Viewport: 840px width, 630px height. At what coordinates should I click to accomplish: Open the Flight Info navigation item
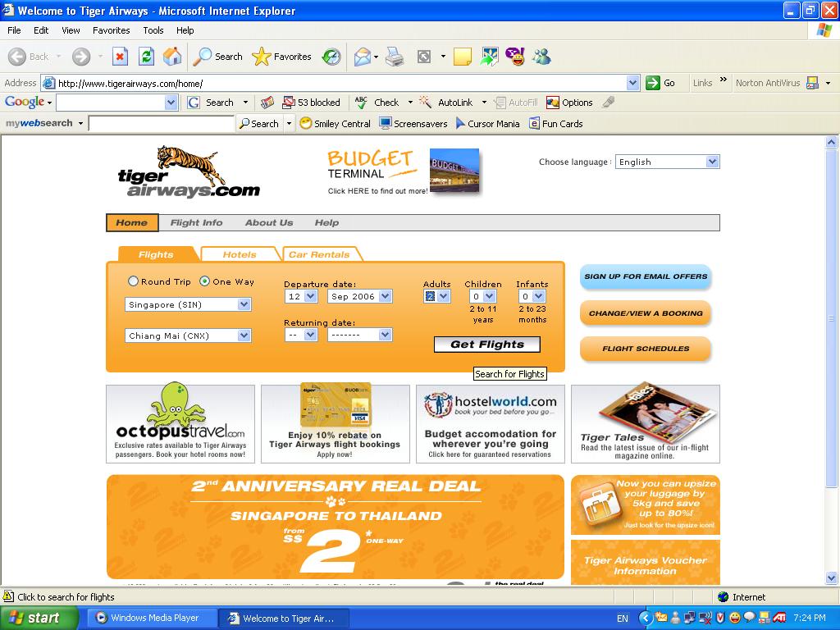pos(196,223)
